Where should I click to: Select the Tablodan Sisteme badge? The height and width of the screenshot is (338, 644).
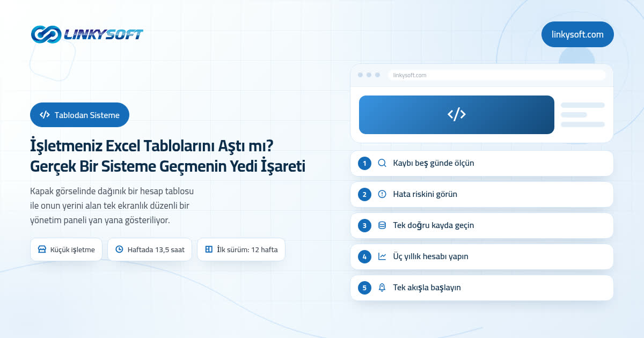click(x=79, y=115)
